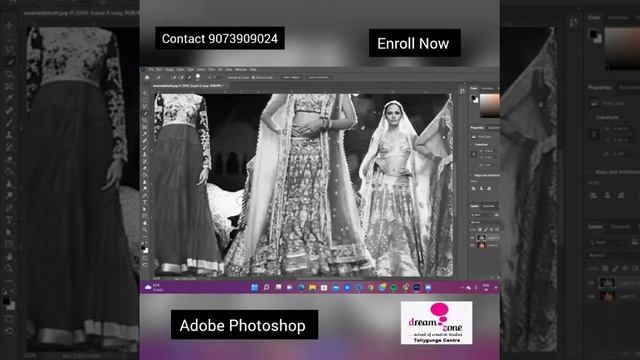Open File Explorer from the taskbar
Viewport: 640px width, 360px height.
312,287
